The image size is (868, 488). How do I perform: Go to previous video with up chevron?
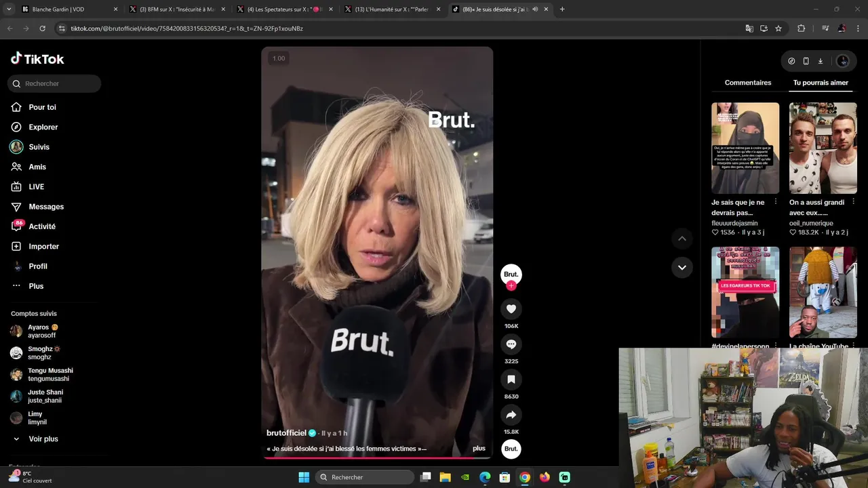click(682, 239)
